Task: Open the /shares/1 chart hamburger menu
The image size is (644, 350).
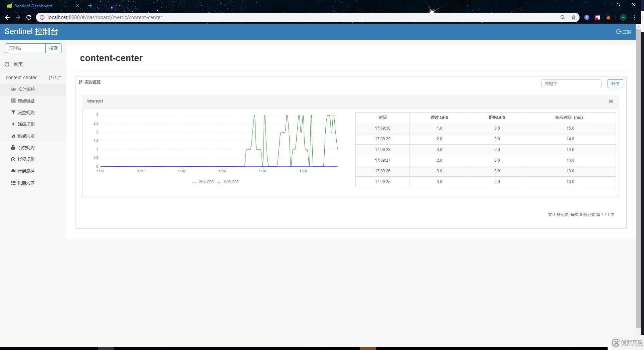Action: point(611,102)
